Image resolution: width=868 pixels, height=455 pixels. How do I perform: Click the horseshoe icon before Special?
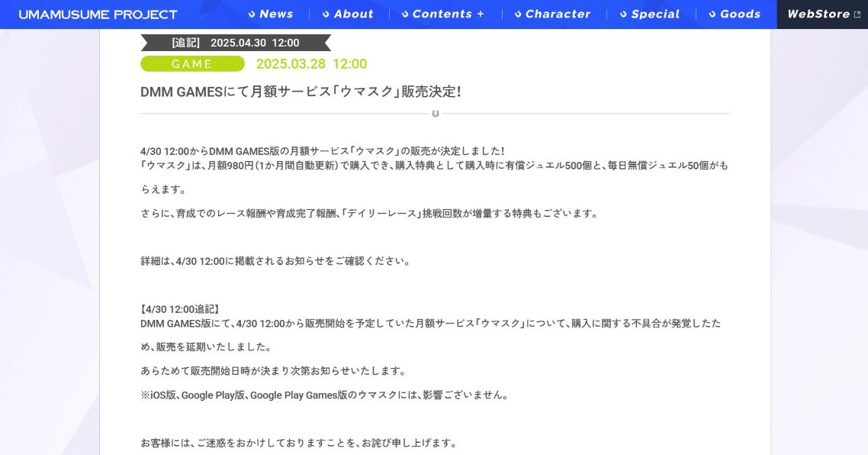[623, 15]
